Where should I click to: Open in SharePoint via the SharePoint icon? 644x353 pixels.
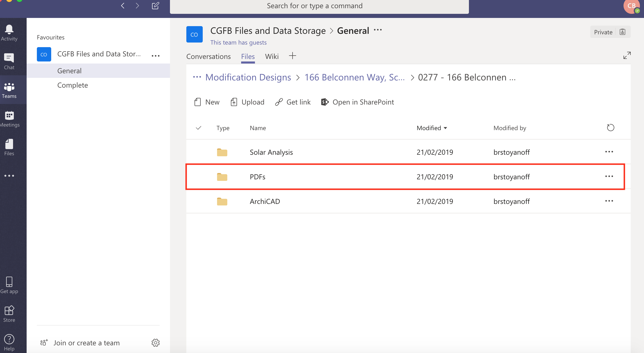324,102
